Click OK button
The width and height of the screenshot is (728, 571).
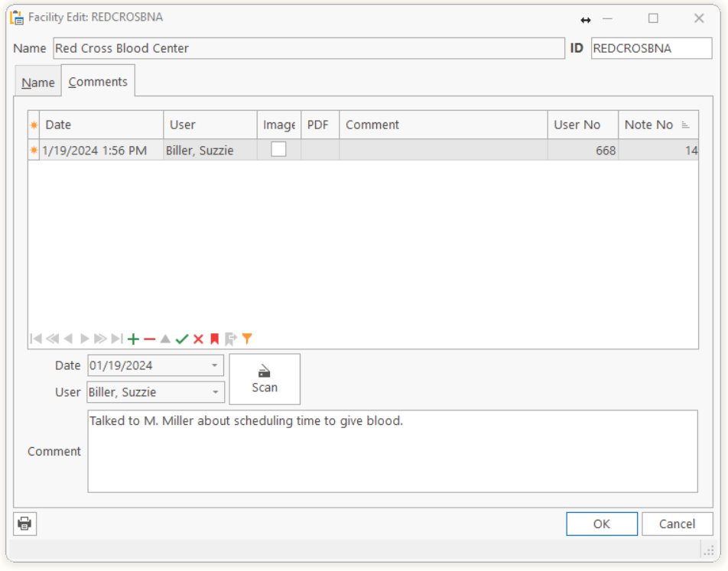coord(602,524)
